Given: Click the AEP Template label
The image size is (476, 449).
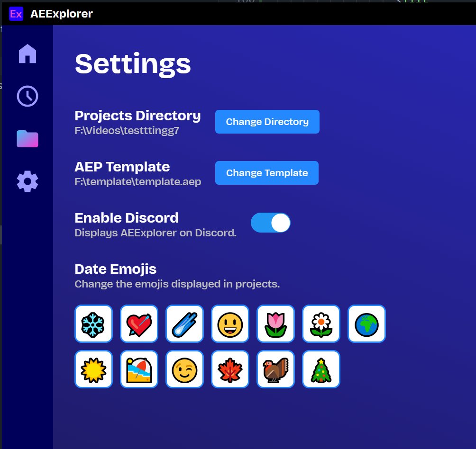Looking at the screenshot, I should (x=122, y=167).
